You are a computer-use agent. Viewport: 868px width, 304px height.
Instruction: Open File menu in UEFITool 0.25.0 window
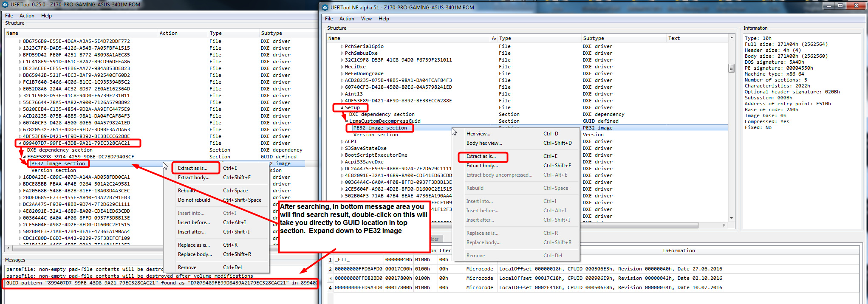tap(9, 16)
